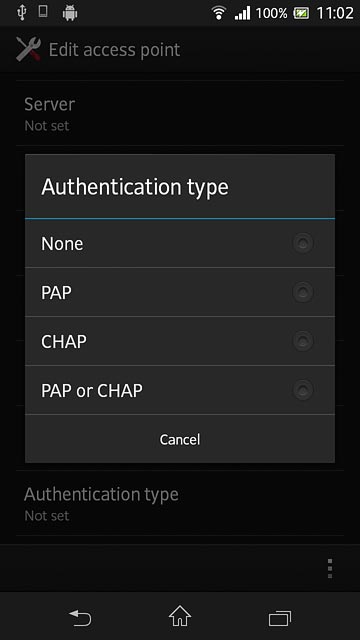Viewport: 360px width, 640px height.
Task: Select the PAP radio button
Action: pos(303,292)
